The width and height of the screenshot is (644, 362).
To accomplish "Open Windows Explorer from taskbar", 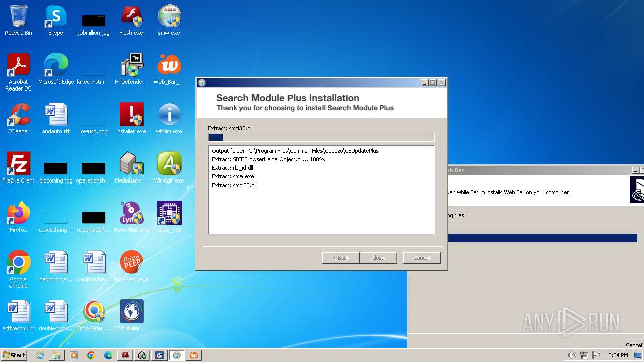I will 57,355.
